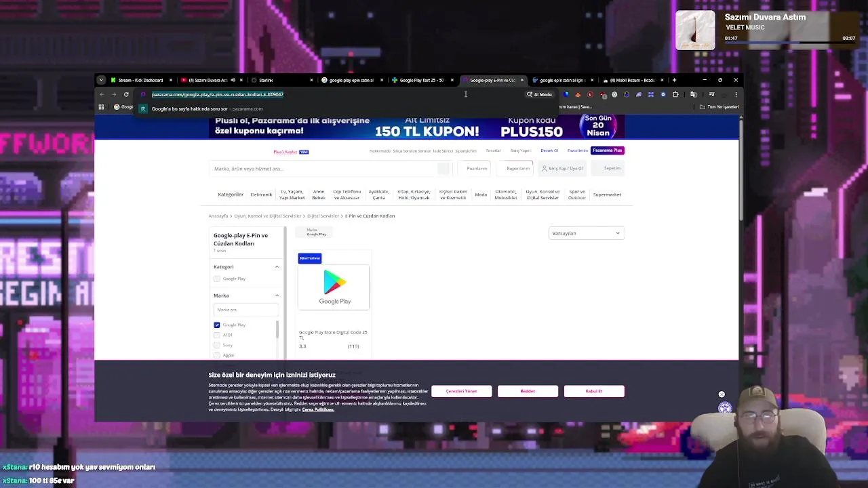Focus the 'Marka ara' brand search field
The image size is (868, 488).
click(245, 310)
